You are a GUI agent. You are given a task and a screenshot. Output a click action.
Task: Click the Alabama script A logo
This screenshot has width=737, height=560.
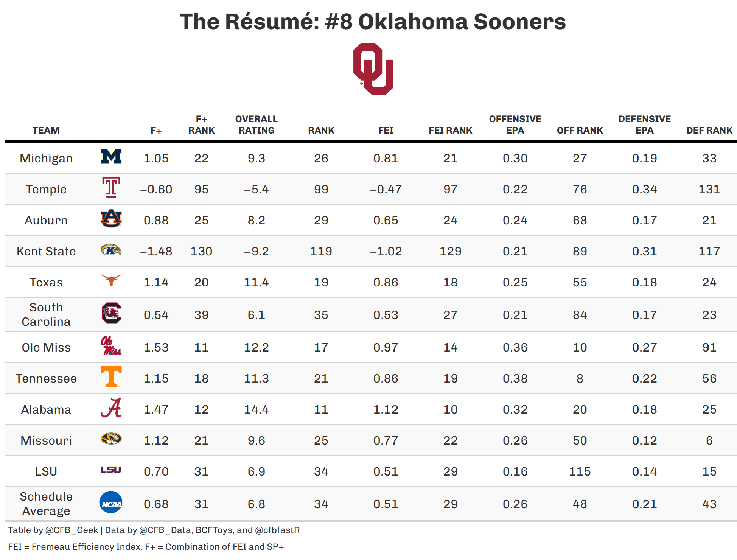tap(111, 408)
